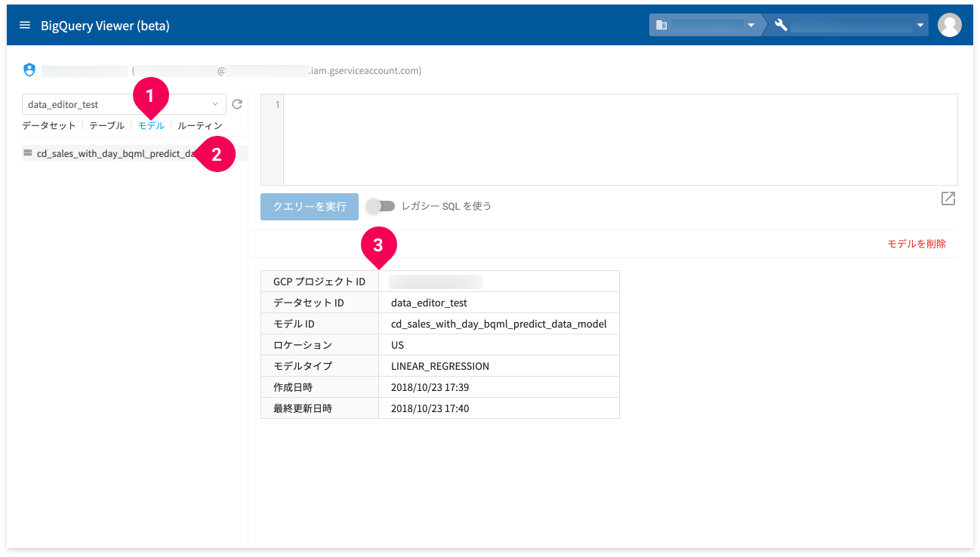Click the service account email text
The height and width of the screenshot is (557, 980).
(x=277, y=71)
